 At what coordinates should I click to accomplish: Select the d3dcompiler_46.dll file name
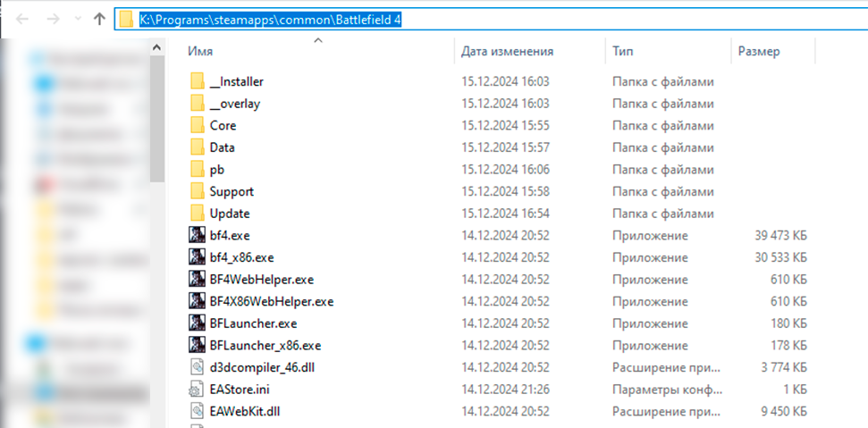263,367
